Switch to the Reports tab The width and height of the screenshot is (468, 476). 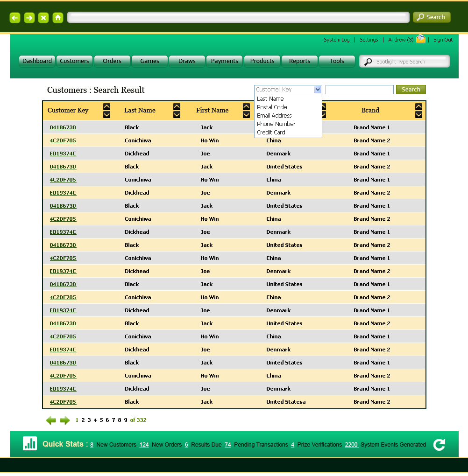coord(299,61)
